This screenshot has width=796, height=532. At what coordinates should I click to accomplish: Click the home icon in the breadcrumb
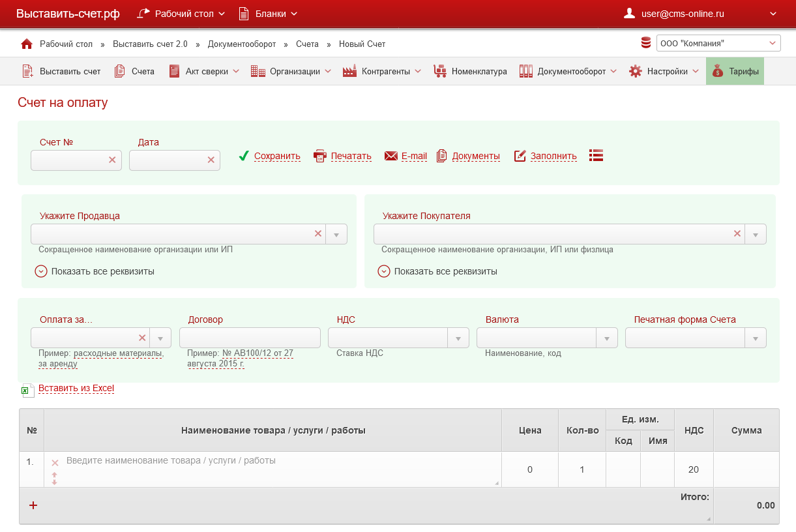click(x=27, y=44)
